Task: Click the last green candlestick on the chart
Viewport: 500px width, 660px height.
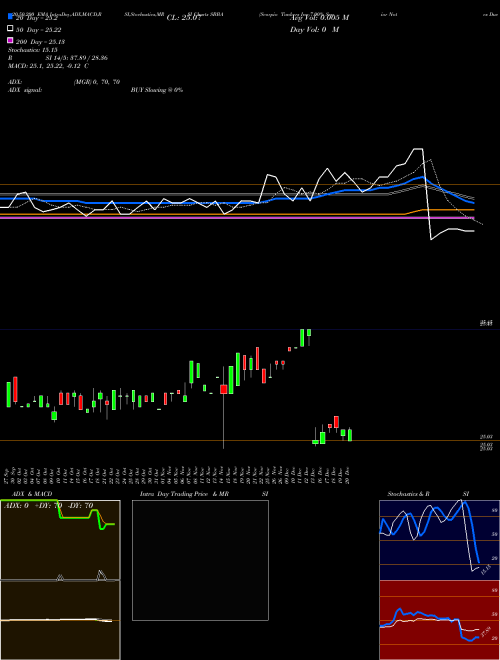Action: click(350, 435)
